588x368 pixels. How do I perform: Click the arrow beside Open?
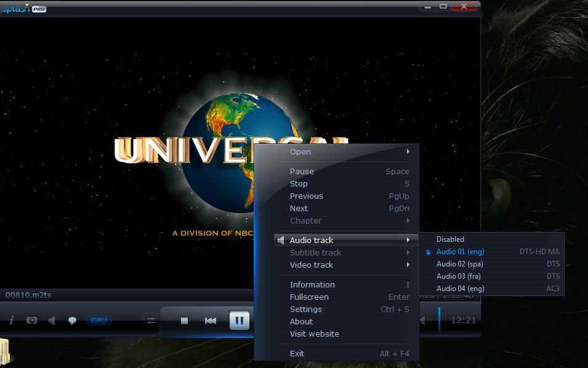point(408,151)
